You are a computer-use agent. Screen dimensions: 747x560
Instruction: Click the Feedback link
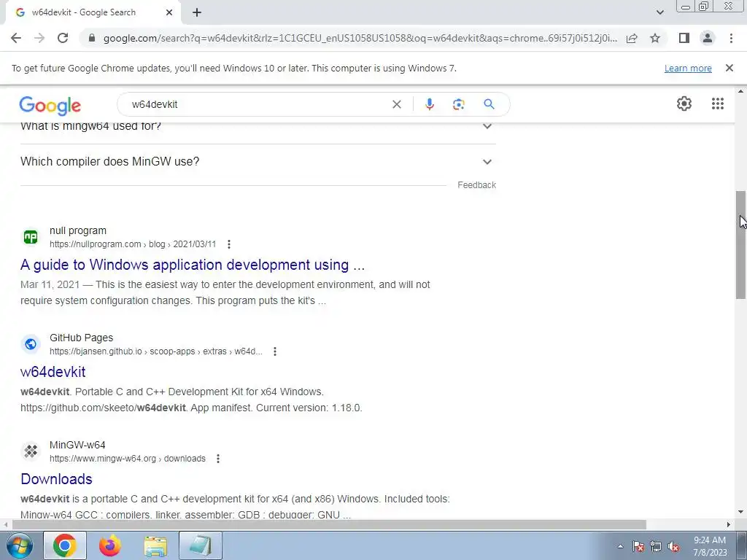tap(476, 184)
